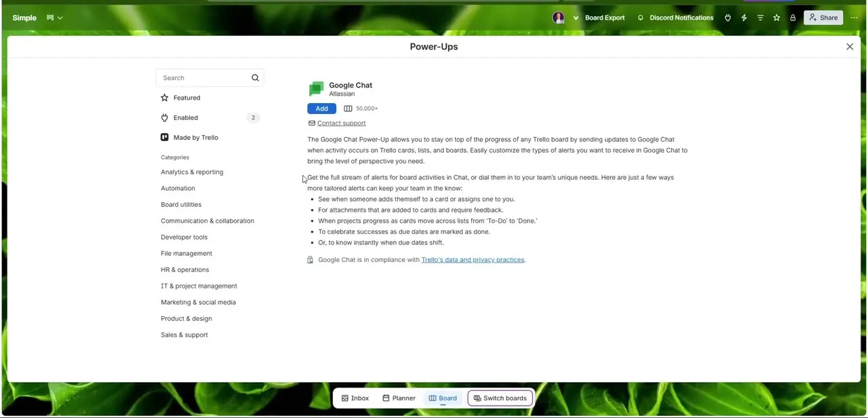Open Analytics & reporting category

coord(192,172)
